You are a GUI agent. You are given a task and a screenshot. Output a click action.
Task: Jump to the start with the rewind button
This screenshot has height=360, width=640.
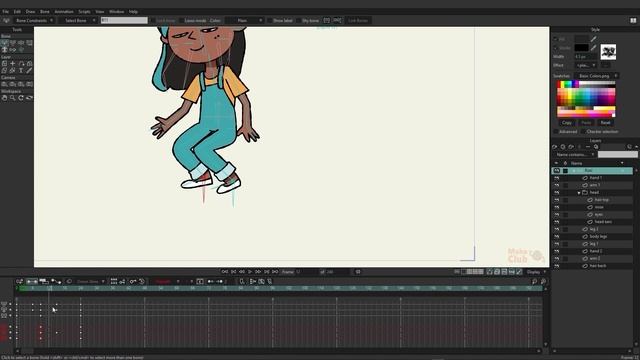click(225, 272)
